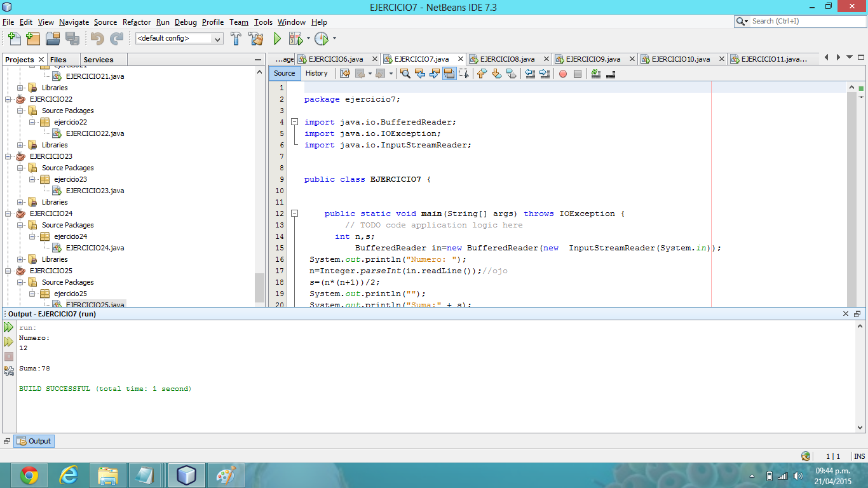Click the New Project toolbar icon
Screen dimensions: 868x488
33,39
